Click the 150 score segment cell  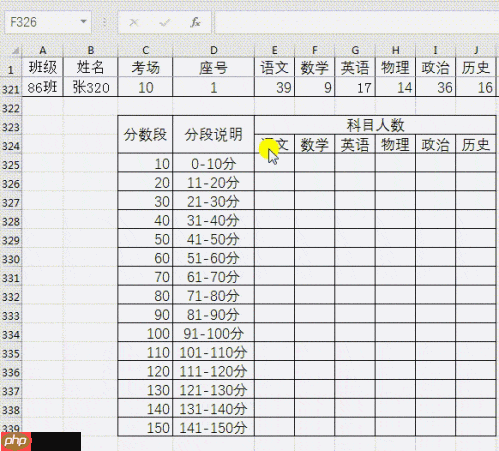[145, 427]
